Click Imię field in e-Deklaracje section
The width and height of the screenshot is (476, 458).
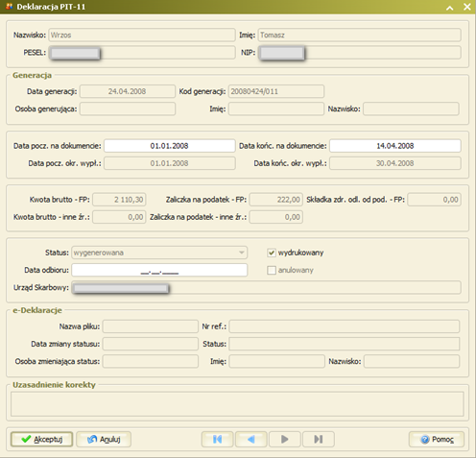point(277,361)
